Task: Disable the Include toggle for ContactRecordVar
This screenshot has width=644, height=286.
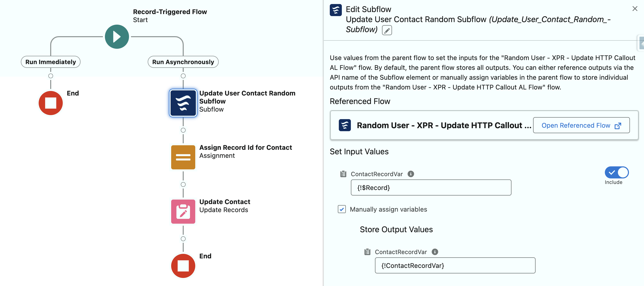Action: click(x=616, y=173)
